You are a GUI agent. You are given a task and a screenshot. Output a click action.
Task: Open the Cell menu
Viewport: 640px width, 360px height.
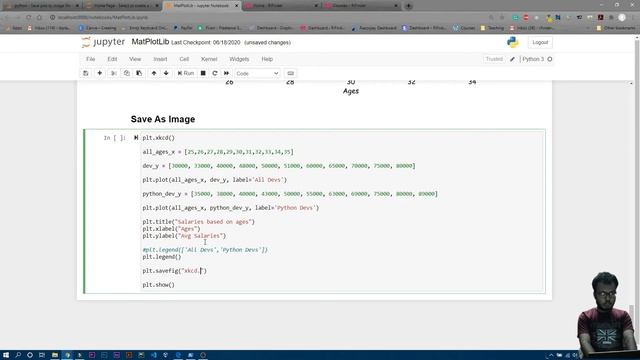184,59
